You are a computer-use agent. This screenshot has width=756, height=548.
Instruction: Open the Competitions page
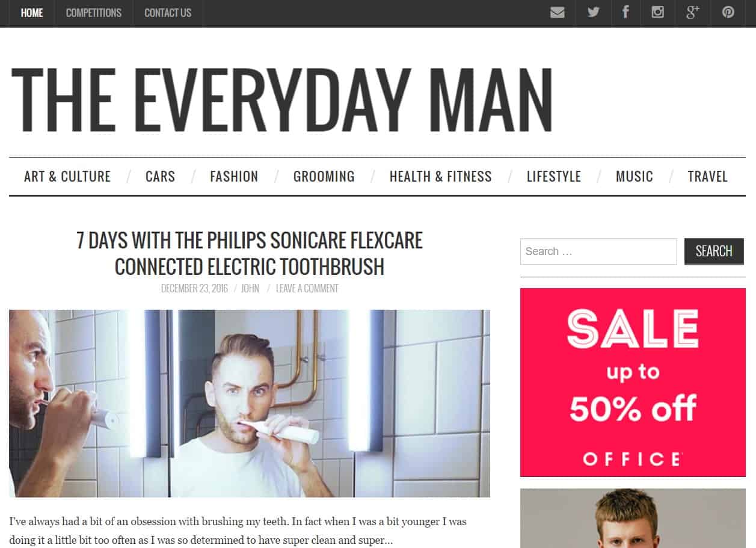94,13
